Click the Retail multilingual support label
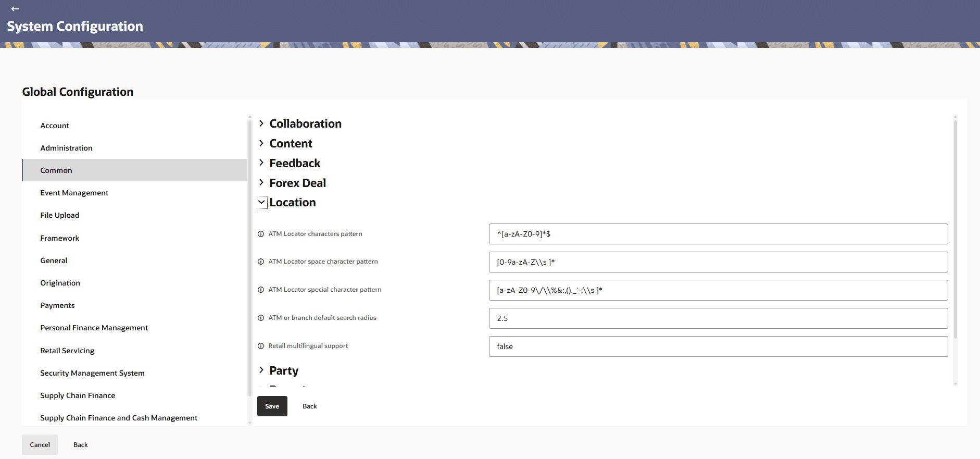This screenshot has height=459, width=980. click(308, 346)
